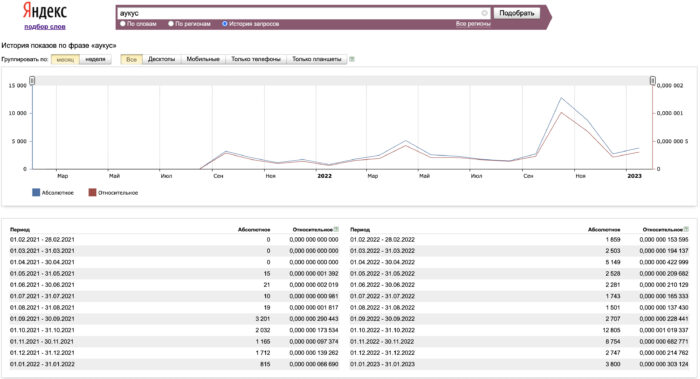This screenshot has height=379, width=700.
Task: Click the absolute value 3 201
Action: (x=262, y=319)
